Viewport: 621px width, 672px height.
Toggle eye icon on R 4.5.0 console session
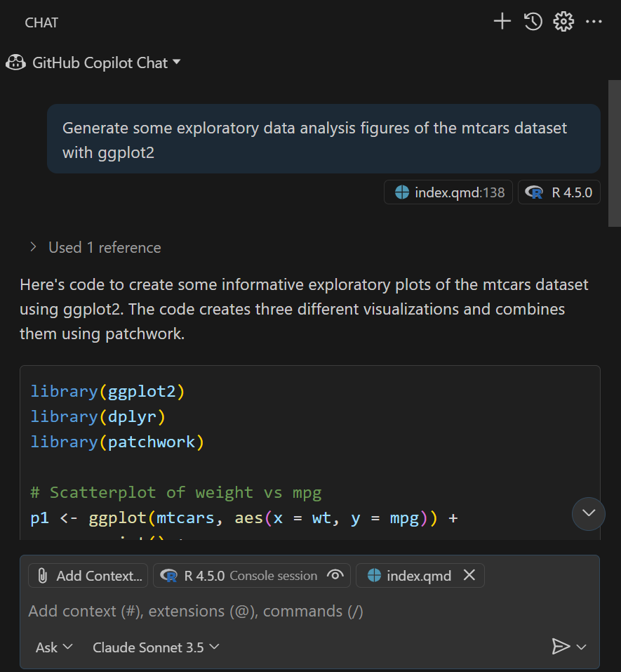click(x=335, y=576)
